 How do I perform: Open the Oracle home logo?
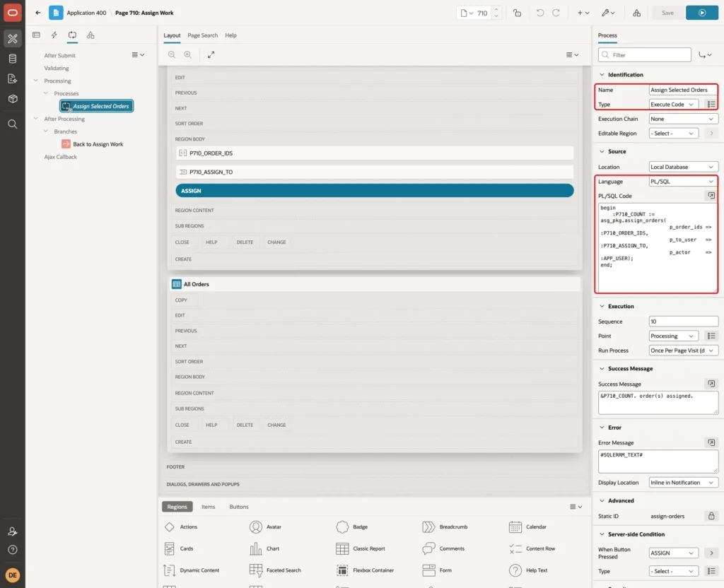coord(13,13)
